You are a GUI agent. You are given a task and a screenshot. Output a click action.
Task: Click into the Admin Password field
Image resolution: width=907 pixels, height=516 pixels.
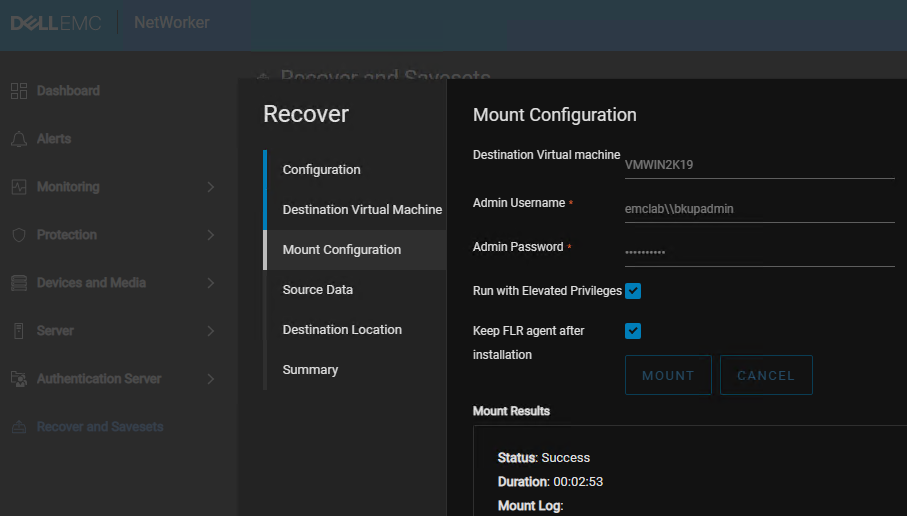coord(758,252)
